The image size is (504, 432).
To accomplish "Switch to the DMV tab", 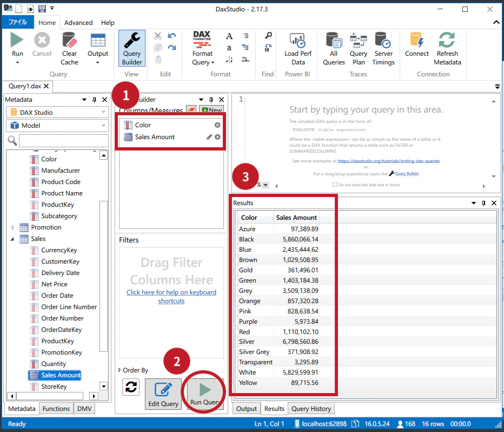I will (84, 409).
